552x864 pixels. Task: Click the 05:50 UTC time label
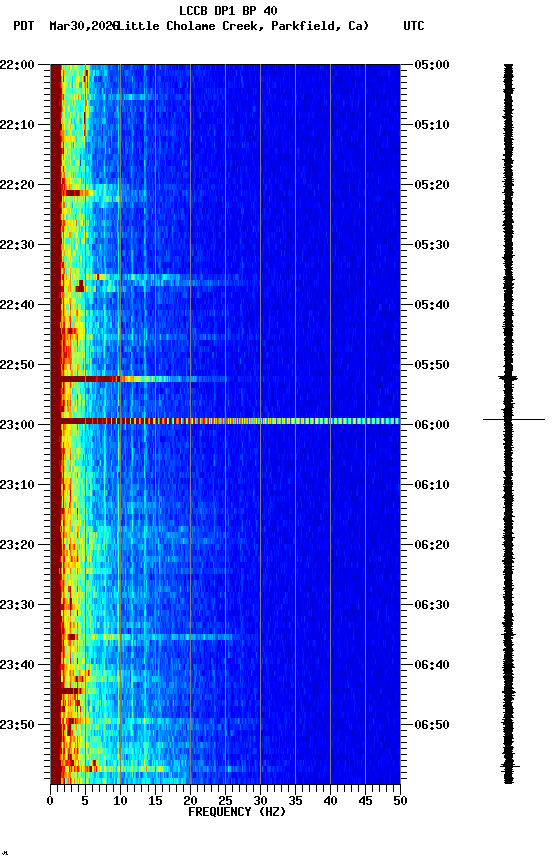coord(432,365)
